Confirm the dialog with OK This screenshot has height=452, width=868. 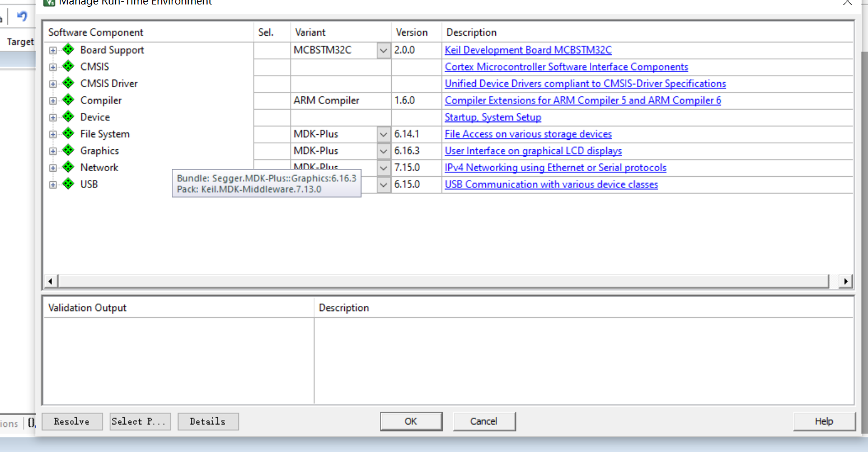[411, 421]
